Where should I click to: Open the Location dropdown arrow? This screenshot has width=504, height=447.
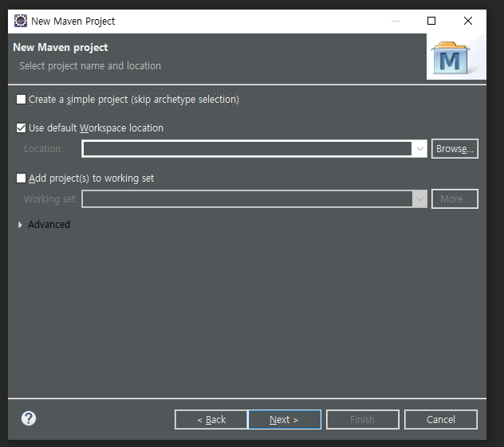[x=419, y=149]
